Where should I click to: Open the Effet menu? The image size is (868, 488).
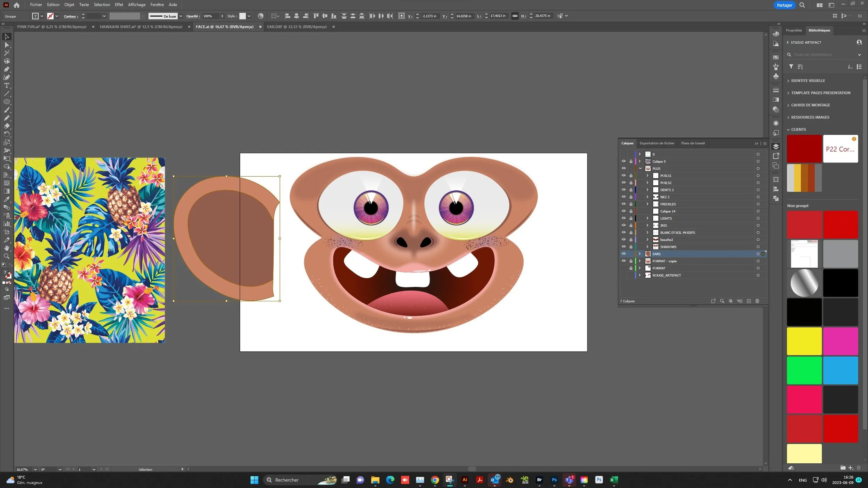click(x=119, y=5)
